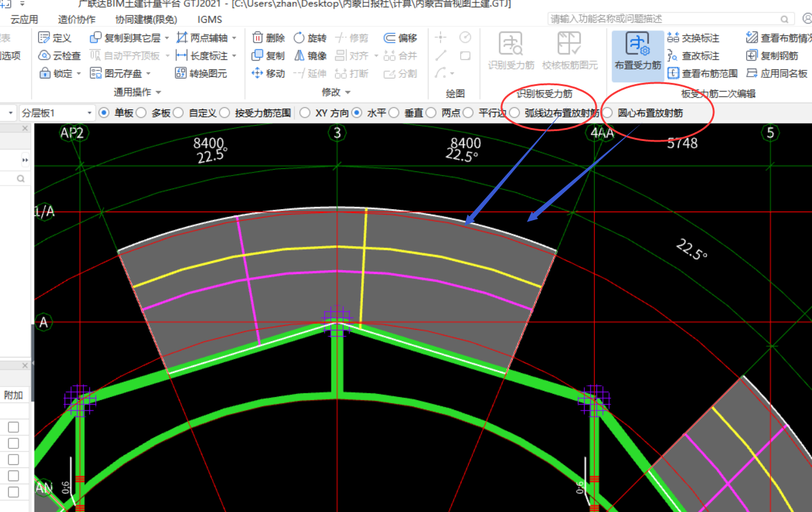Click the 附加 column header

(13, 395)
